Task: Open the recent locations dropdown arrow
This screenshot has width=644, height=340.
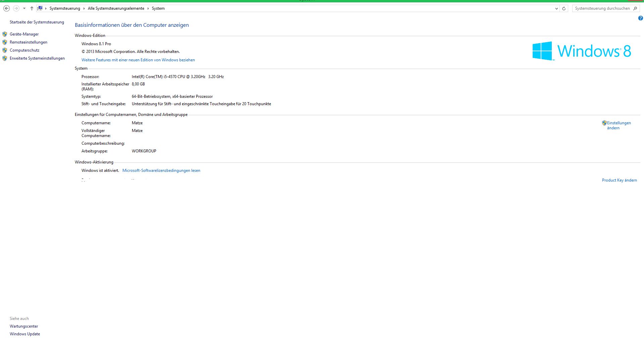Action: [x=24, y=8]
